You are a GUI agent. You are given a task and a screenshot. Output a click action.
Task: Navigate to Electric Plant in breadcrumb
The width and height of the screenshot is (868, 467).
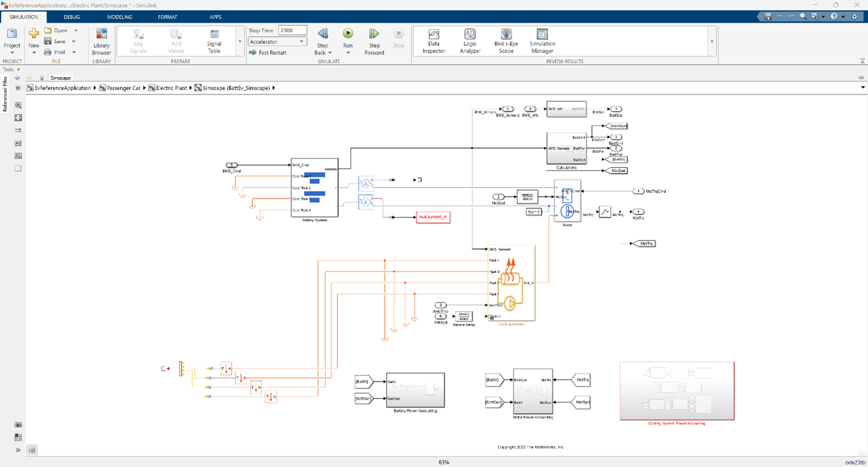[x=171, y=88]
